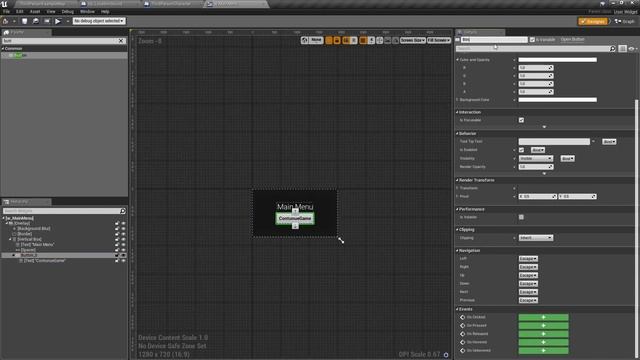Click the 'None' preview culture button
The image size is (640, 360).
[x=316, y=40]
